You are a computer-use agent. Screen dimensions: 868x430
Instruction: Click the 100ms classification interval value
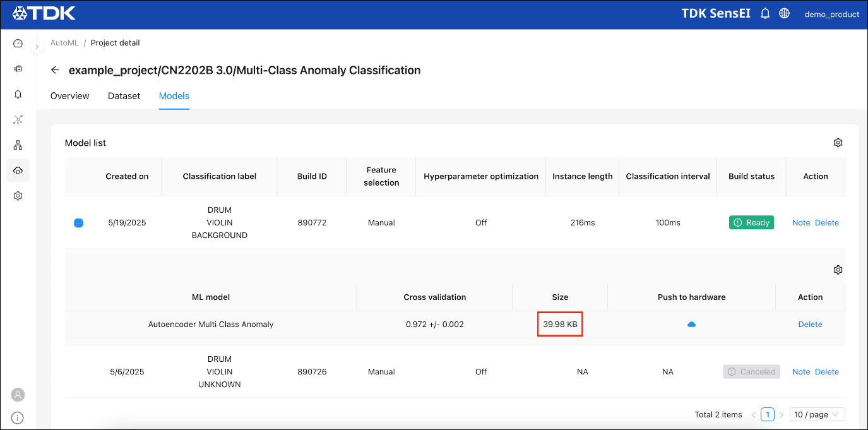point(668,222)
